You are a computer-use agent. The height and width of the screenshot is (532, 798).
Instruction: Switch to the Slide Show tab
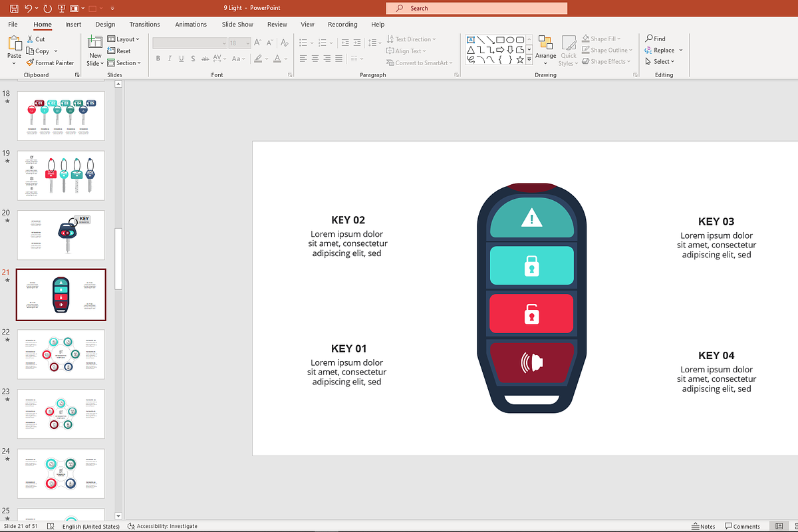pyautogui.click(x=237, y=25)
